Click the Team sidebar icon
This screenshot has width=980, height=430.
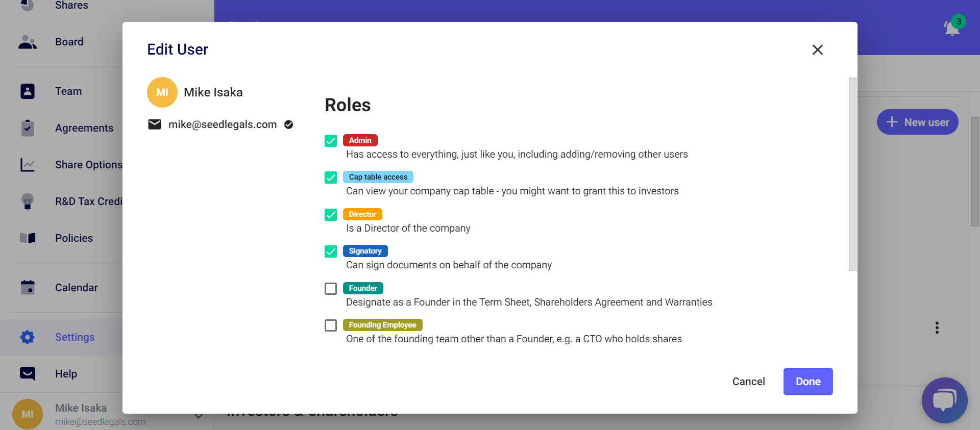(x=28, y=91)
